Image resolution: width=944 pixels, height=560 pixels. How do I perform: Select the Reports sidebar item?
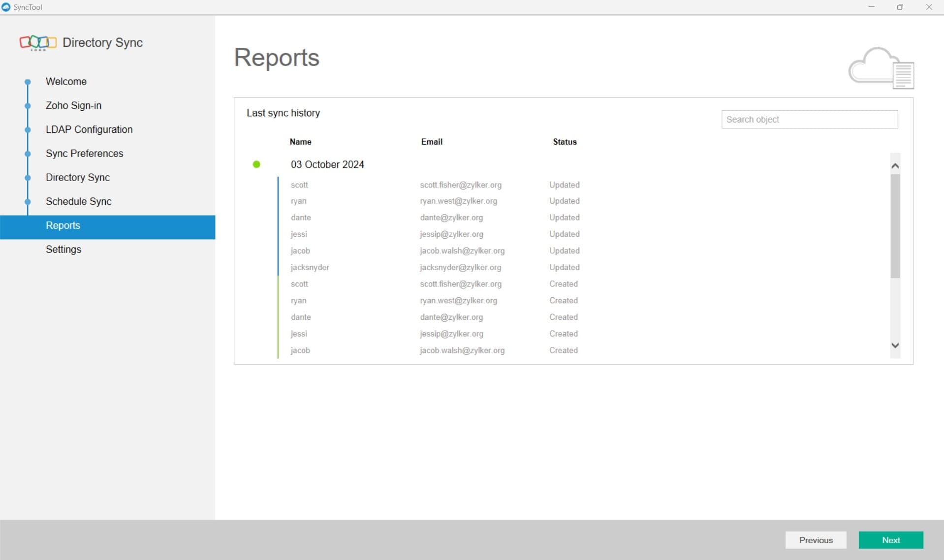(108, 227)
